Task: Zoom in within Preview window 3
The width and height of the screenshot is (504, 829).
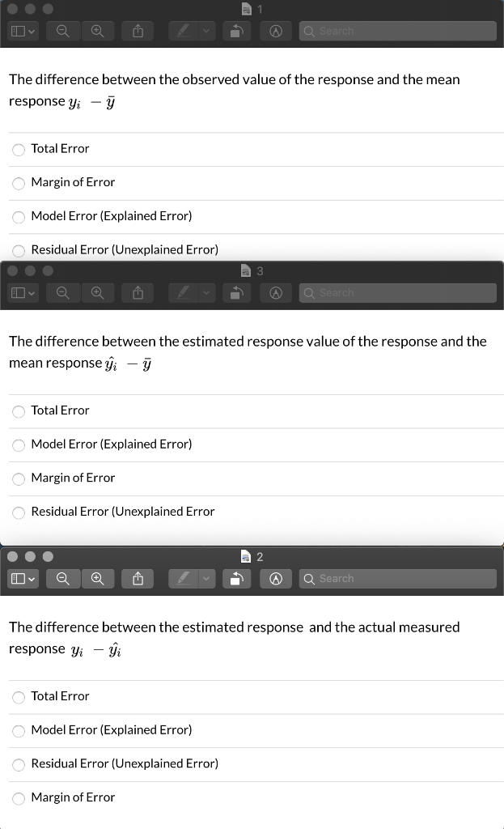Action: point(98,293)
